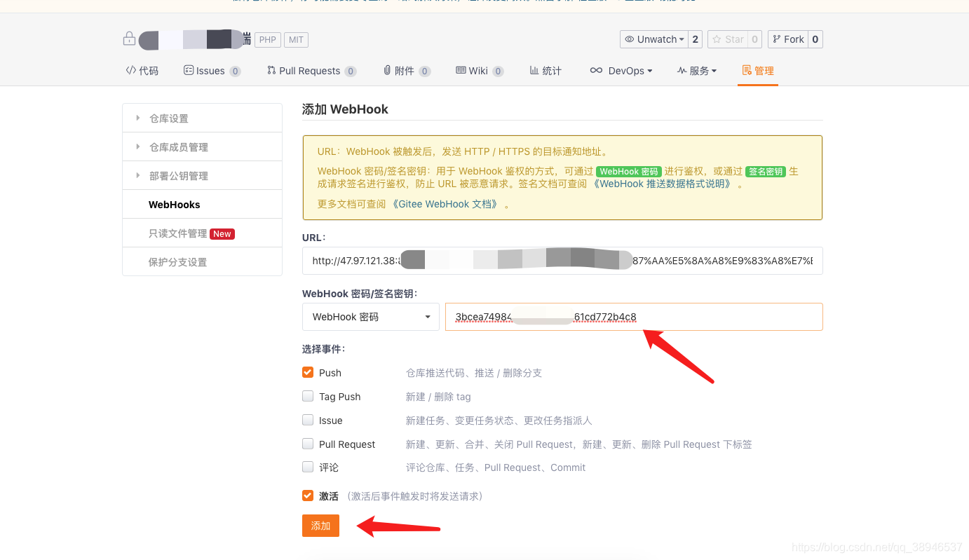Click the management icon beside 管理
Screen dimensions: 969x560
coord(747,70)
